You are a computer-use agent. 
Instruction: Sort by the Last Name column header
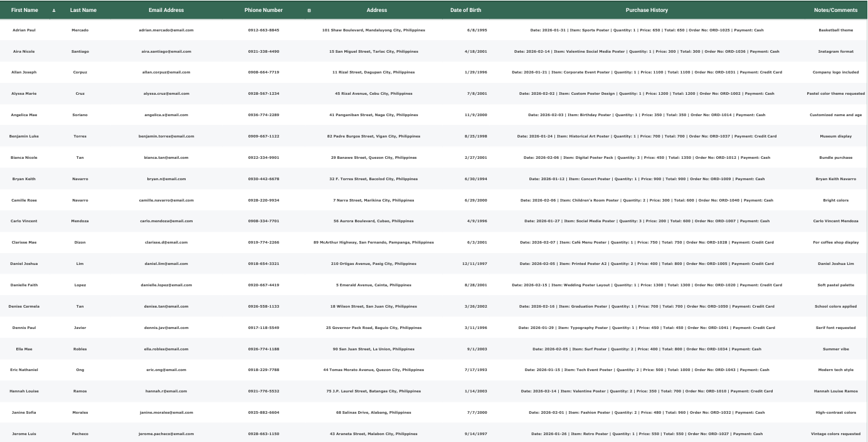[x=83, y=10]
